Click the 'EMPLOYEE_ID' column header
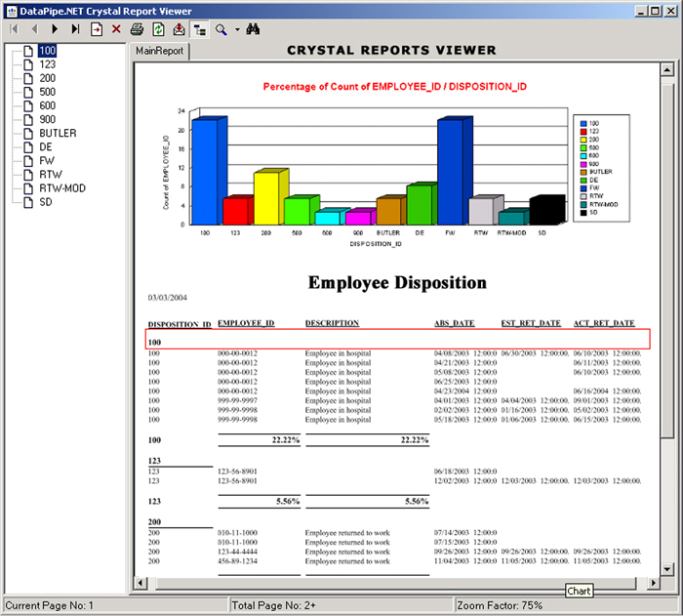 point(246,323)
